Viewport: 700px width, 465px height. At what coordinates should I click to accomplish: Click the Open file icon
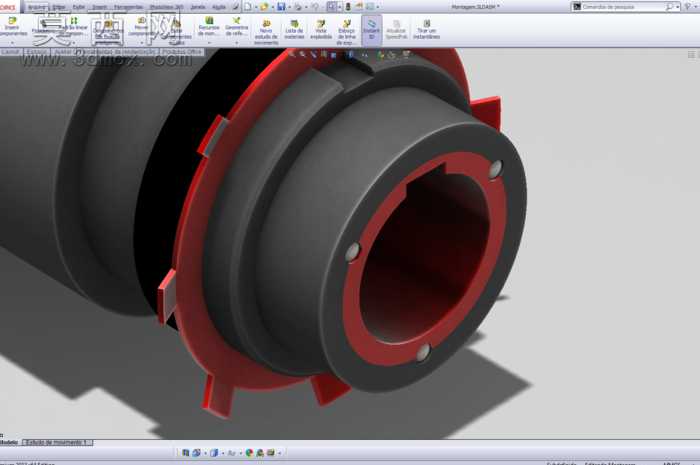(264, 7)
